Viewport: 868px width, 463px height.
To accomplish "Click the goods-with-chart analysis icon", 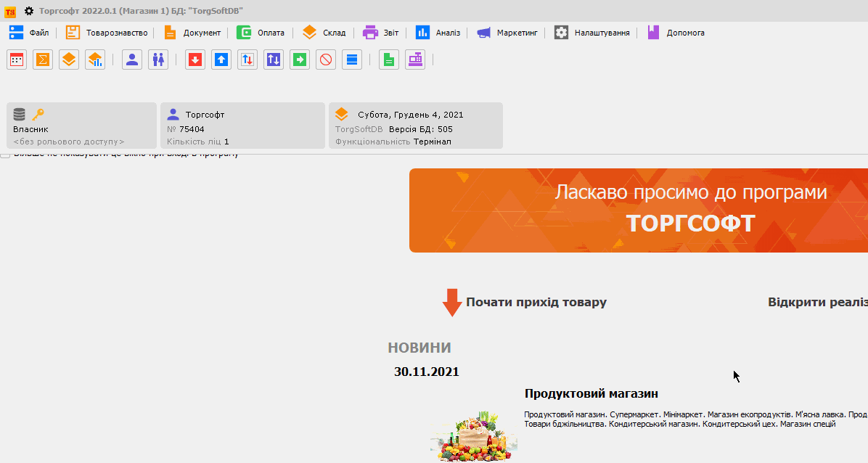I will (x=94, y=60).
